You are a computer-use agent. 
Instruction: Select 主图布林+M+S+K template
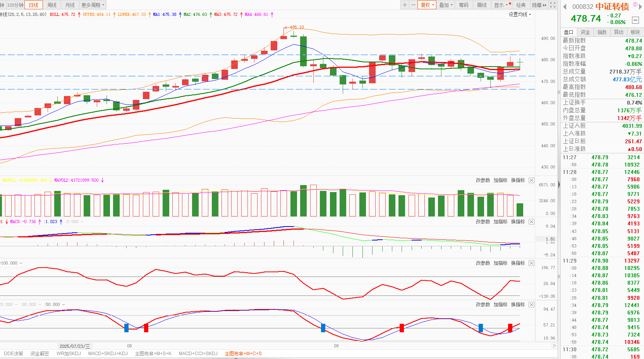(153, 354)
